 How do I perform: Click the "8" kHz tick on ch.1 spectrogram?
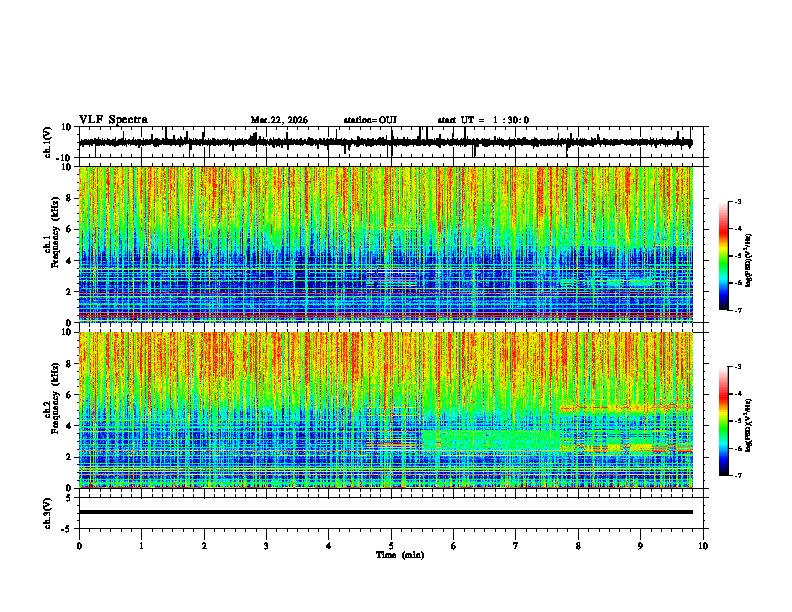tap(70, 198)
